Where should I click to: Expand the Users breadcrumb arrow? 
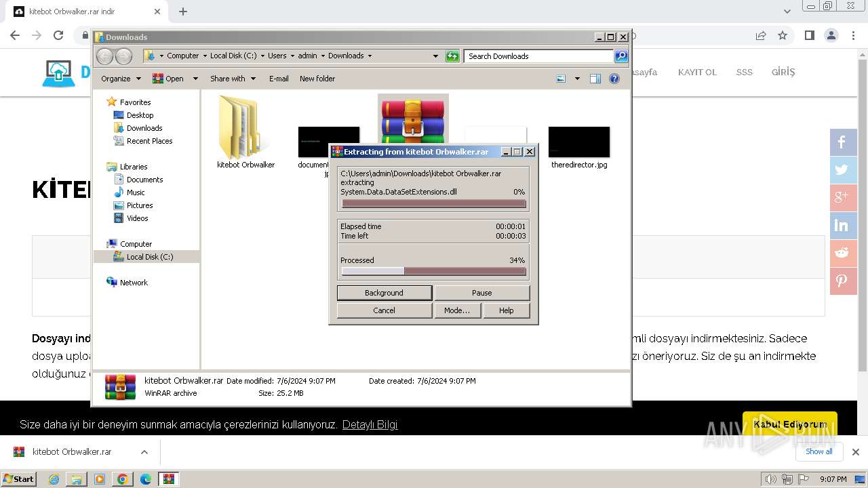[292, 56]
